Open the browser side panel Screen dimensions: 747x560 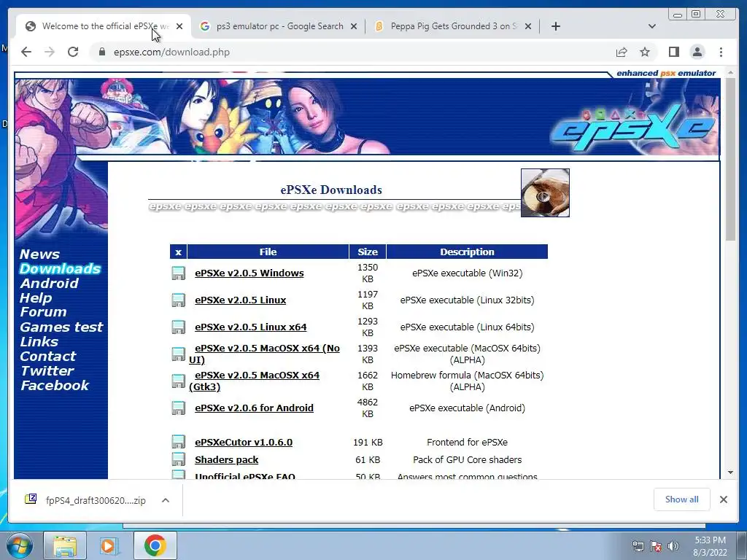pos(673,52)
